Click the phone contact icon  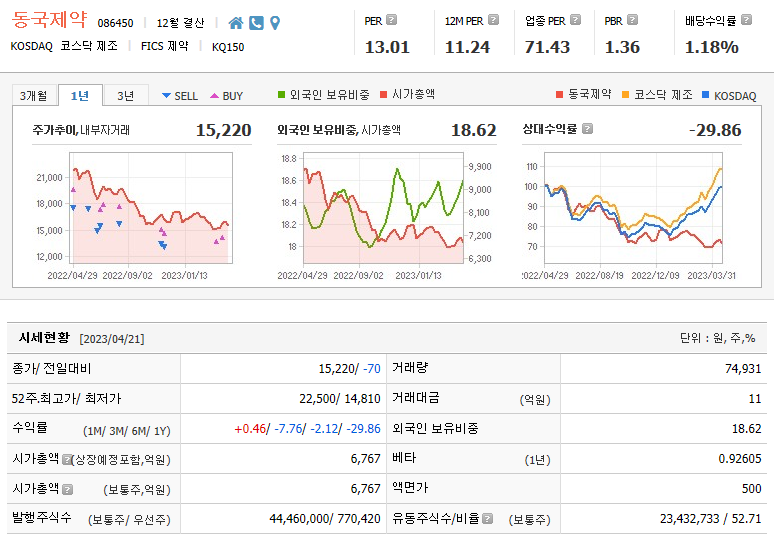click(x=256, y=23)
